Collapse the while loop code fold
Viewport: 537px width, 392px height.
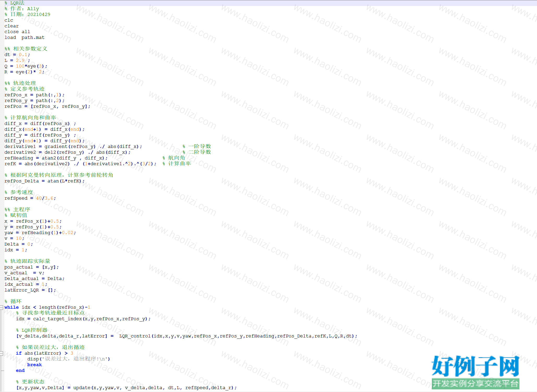pyautogui.click(x=2, y=307)
